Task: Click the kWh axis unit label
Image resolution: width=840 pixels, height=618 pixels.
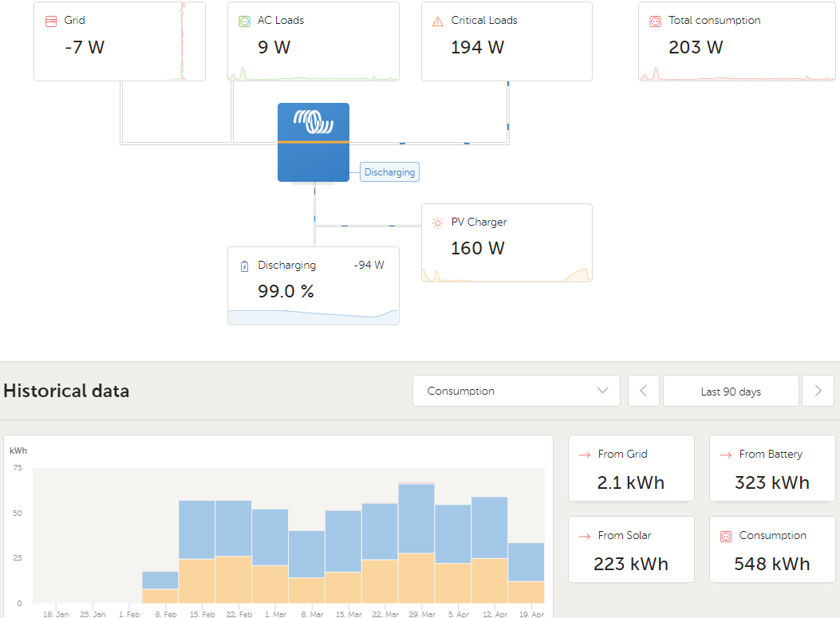Action: [x=18, y=451]
